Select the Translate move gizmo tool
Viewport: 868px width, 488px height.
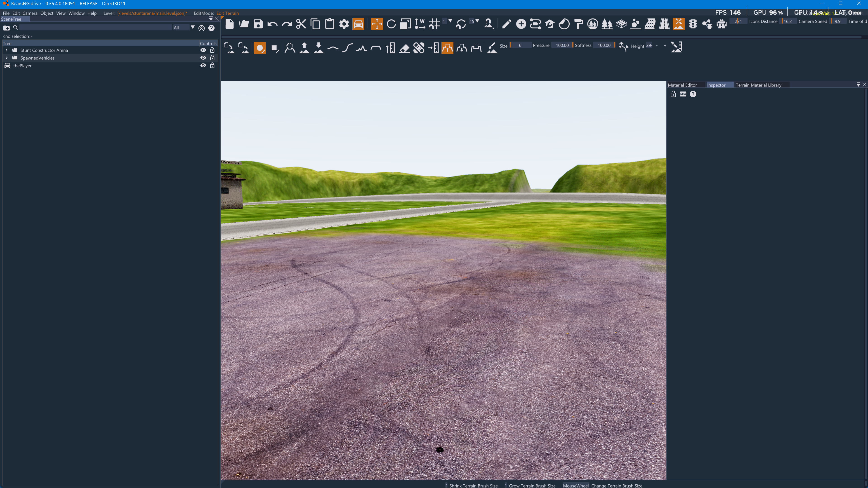377,24
